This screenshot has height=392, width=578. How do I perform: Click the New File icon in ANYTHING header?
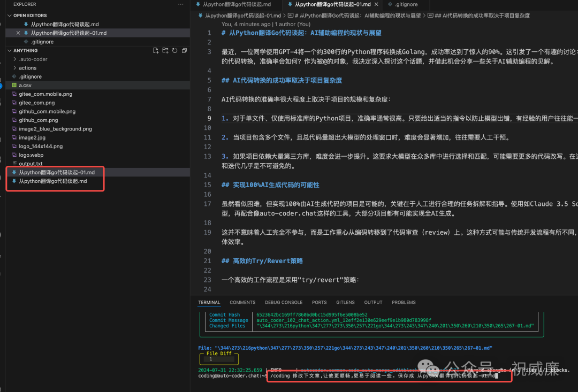(x=156, y=50)
